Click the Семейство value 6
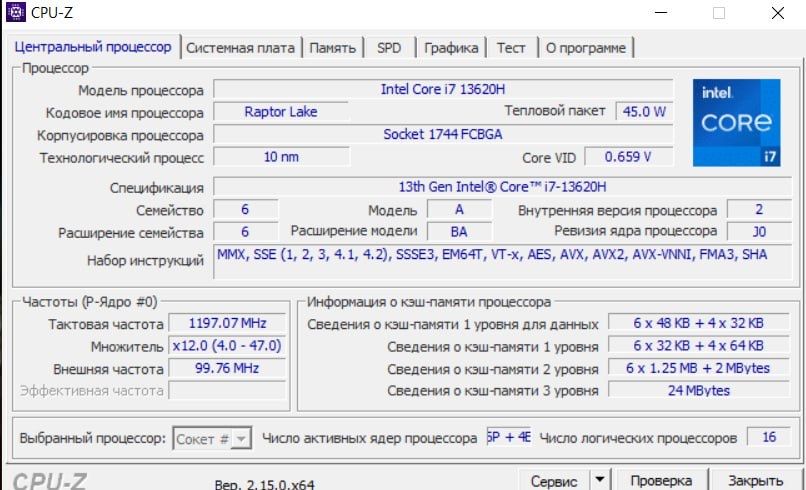This screenshot has width=806, height=490. click(x=245, y=209)
